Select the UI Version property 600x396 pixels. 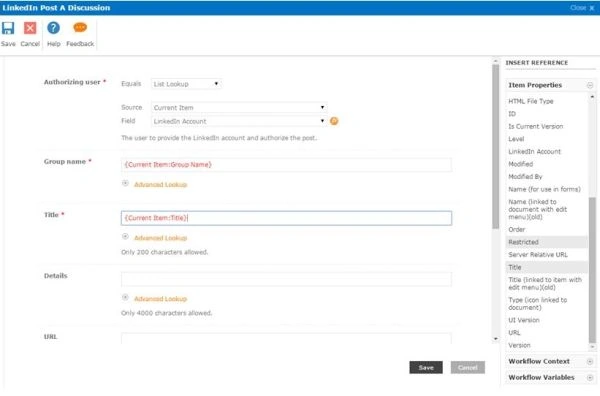point(524,320)
